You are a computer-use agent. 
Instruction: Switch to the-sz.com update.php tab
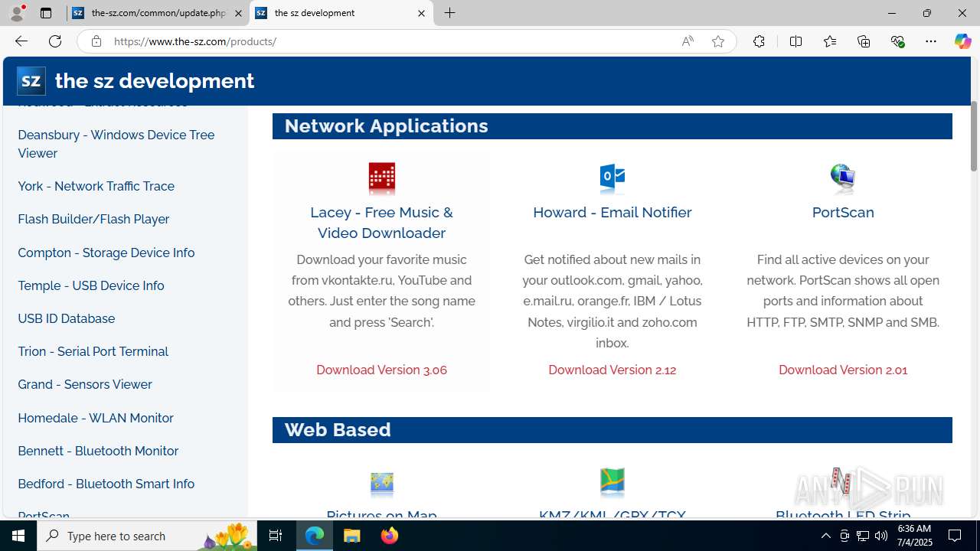click(157, 13)
